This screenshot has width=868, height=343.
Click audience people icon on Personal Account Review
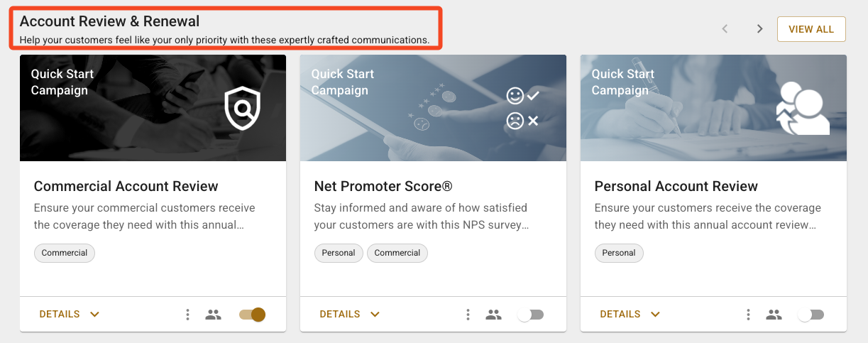774,315
